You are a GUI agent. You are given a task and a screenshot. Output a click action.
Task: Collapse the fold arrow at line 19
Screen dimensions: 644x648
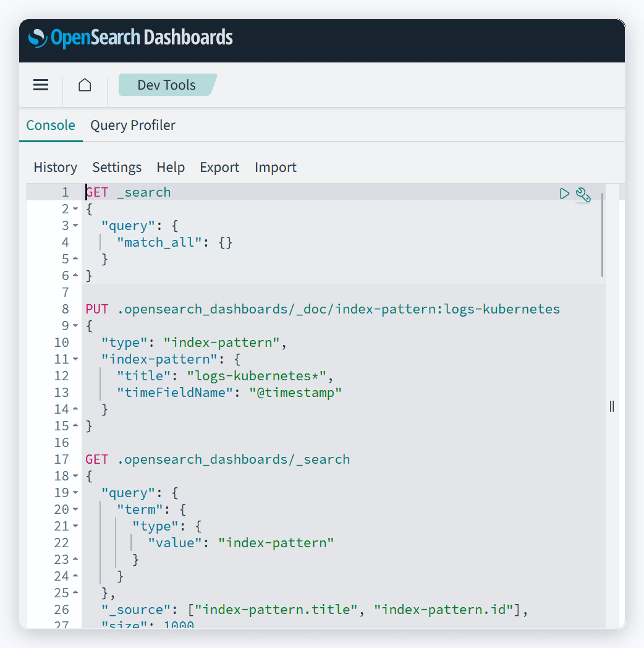pyautogui.click(x=75, y=493)
